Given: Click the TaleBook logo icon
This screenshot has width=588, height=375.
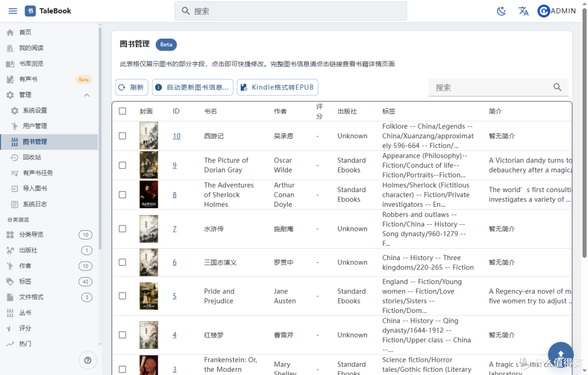Looking at the screenshot, I should pos(30,11).
